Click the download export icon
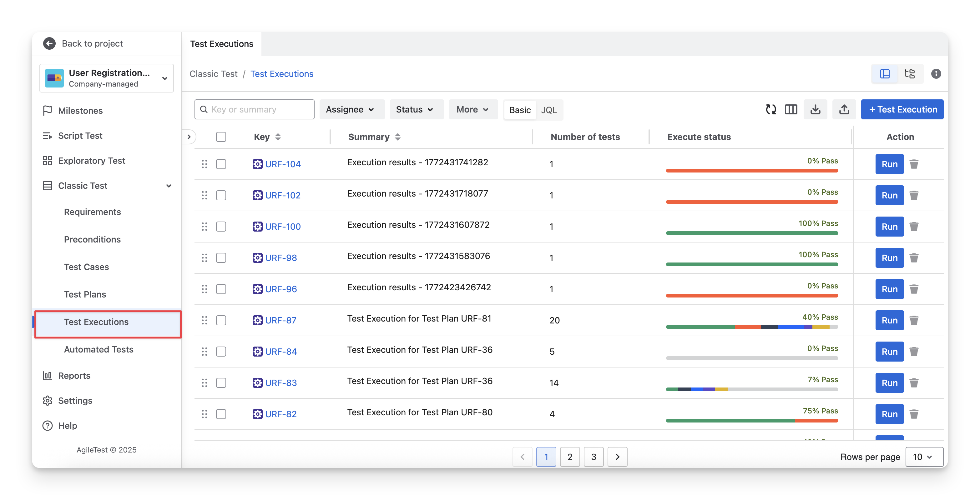 [815, 109]
